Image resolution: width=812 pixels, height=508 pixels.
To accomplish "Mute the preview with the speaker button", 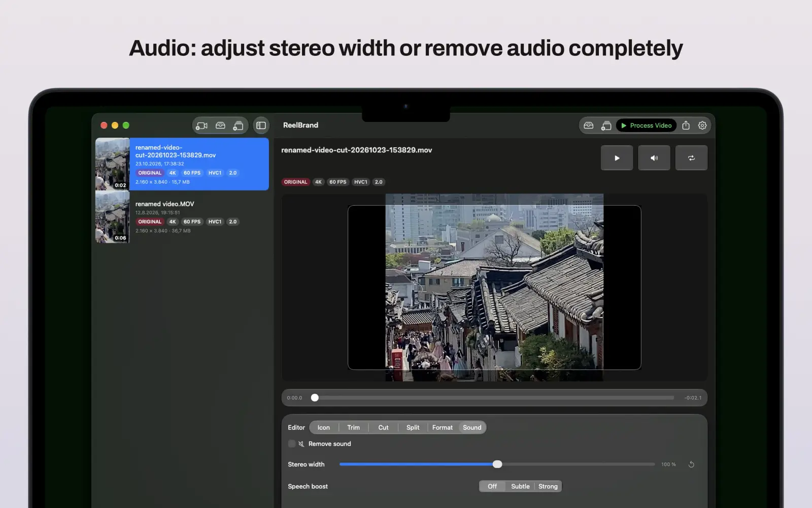I will tap(654, 158).
